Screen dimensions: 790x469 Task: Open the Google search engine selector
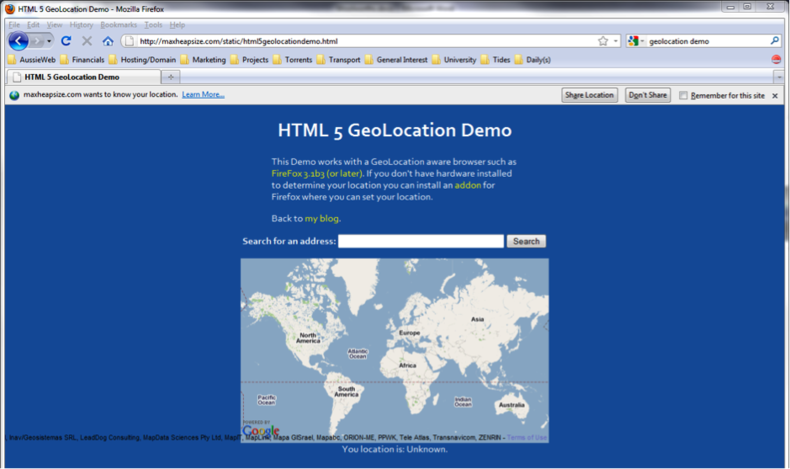(636, 41)
